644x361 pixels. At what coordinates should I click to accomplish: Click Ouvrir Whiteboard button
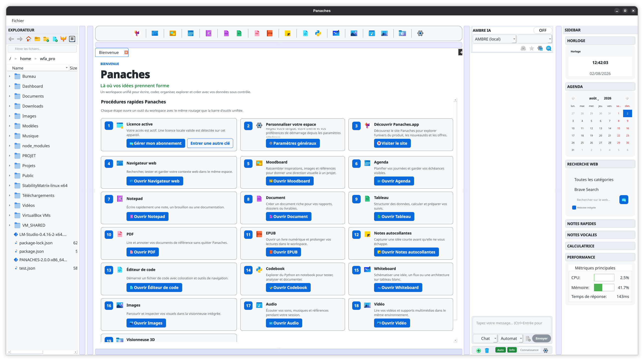tap(398, 288)
